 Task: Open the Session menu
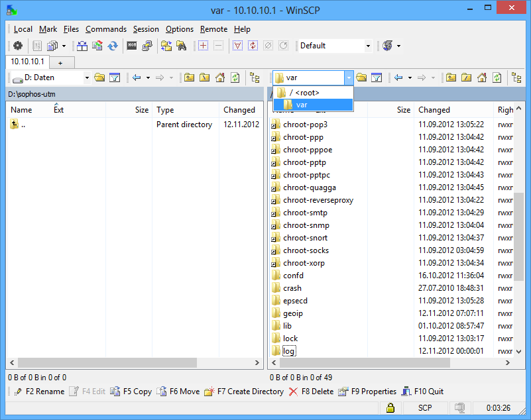[x=146, y=29]
